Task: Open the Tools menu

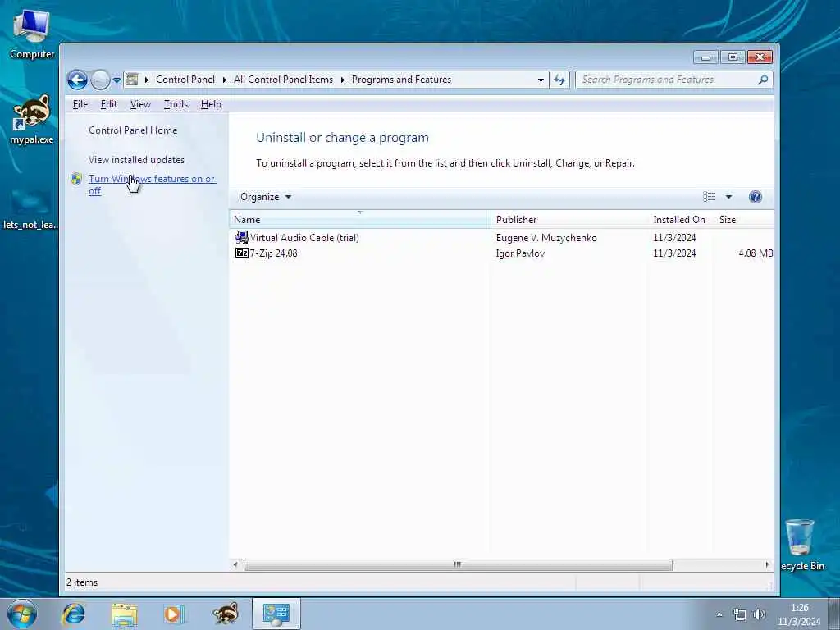Action: [176, 104]
